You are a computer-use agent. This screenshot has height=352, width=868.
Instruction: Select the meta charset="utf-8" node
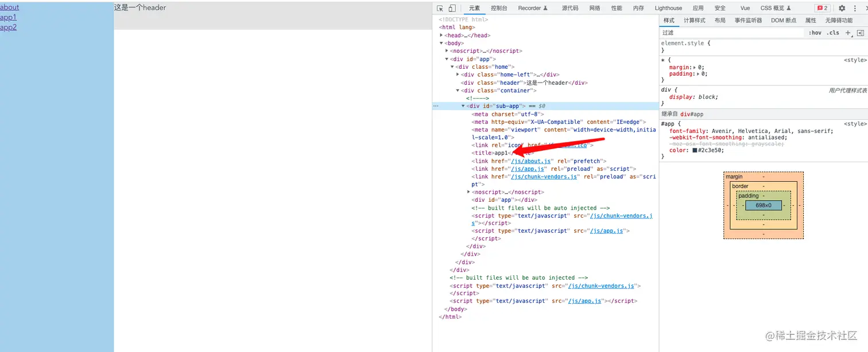point(507,114)
